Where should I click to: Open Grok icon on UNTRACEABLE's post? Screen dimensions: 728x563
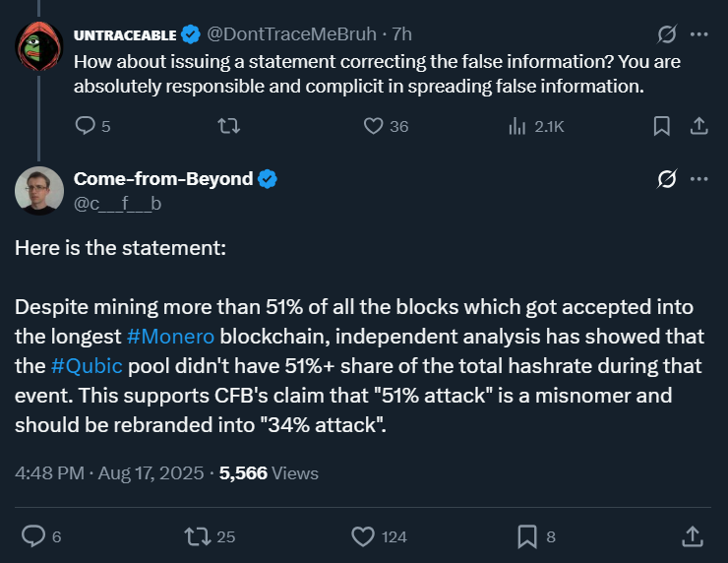coord(666,34)
